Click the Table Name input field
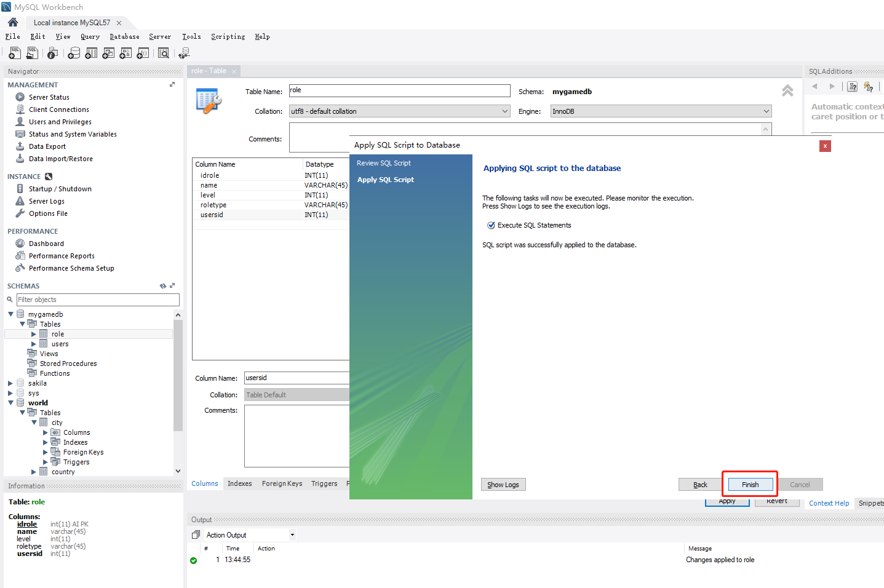Image resolution: width=884 pixels, height=588 pixels. pyautogui.click(x=399, y=90)
